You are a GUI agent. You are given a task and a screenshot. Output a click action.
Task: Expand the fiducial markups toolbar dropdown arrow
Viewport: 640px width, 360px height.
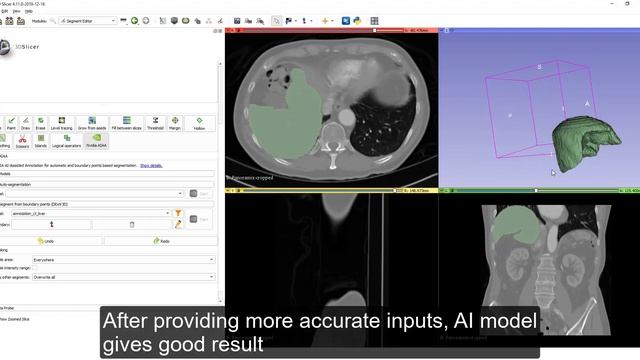311,20
